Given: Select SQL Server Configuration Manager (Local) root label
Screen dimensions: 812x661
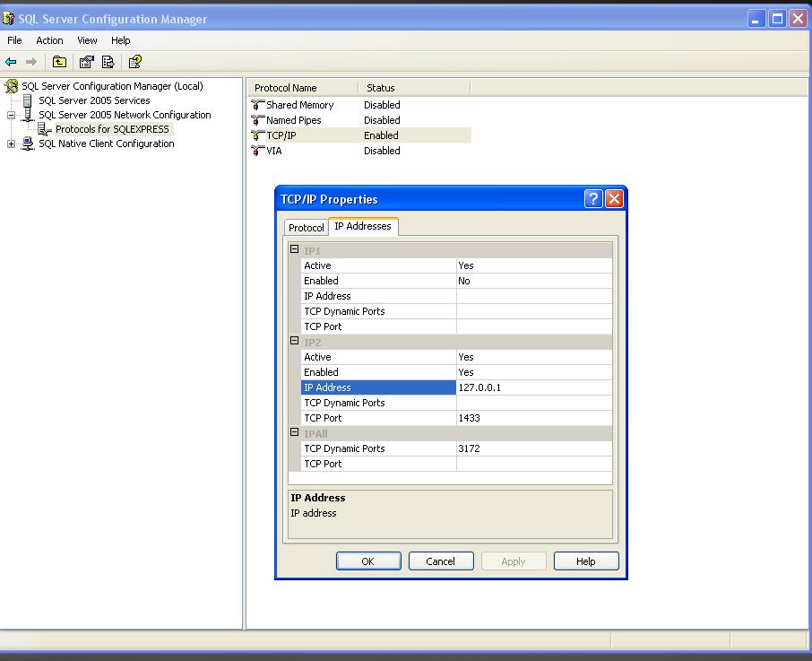Looking at the screenshot, I should coord(112,86).
